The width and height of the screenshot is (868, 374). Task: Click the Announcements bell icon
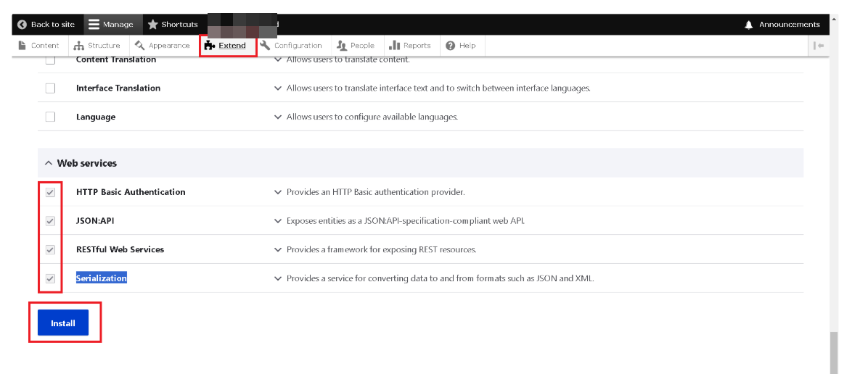tap(749, 25)
